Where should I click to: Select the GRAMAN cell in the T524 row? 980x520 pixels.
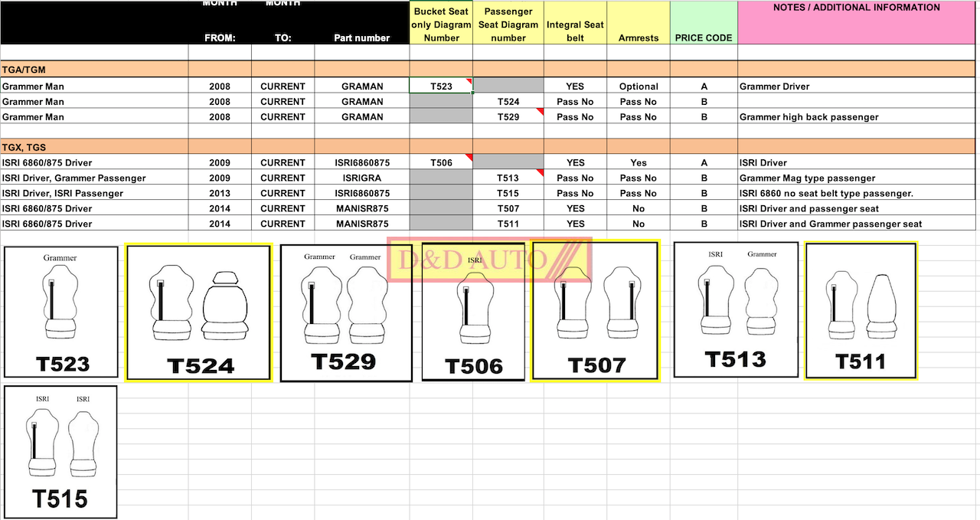click(362, 101)
